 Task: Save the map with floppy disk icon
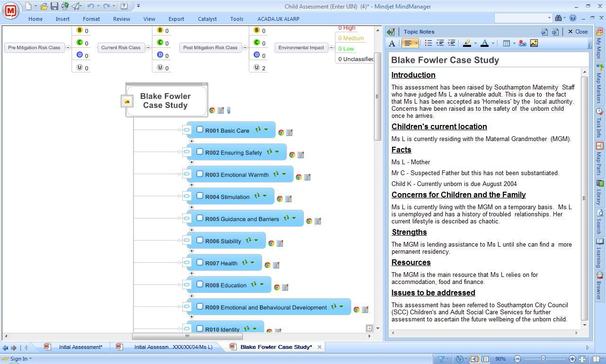click(x=54, y=6)
